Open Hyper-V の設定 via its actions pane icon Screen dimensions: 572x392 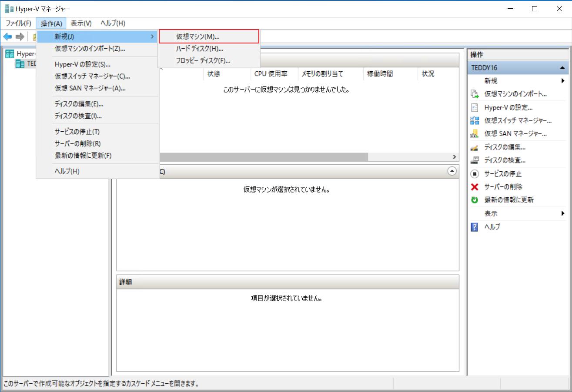point(474,107)
